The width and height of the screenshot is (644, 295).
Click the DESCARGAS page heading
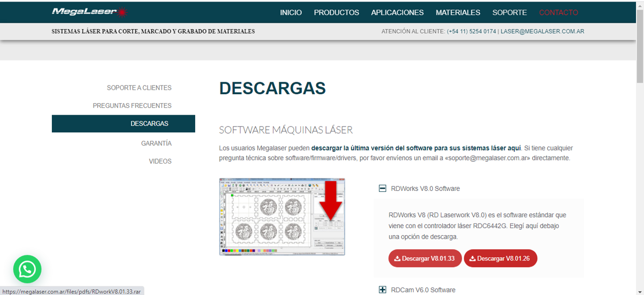point(273,88)
